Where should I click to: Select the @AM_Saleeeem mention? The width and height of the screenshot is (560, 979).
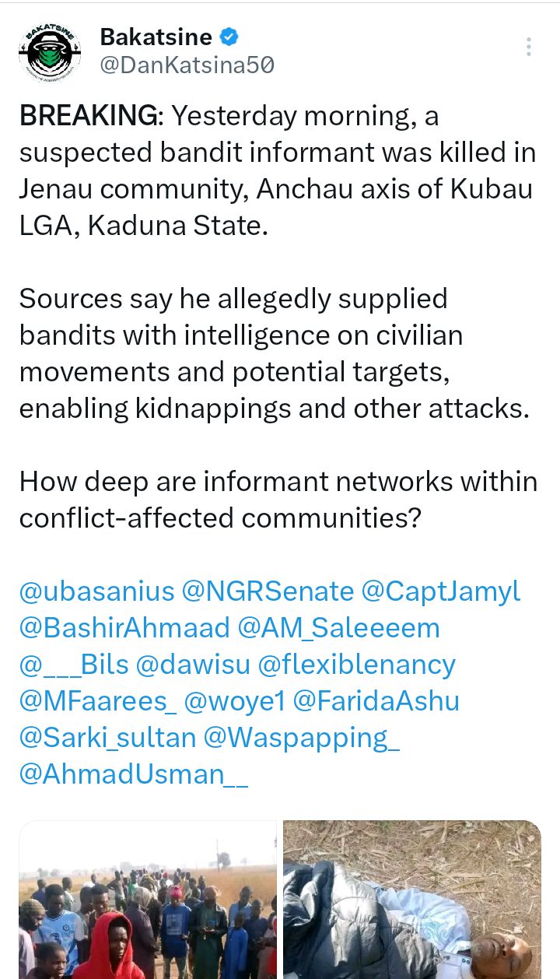click(339, 628)
